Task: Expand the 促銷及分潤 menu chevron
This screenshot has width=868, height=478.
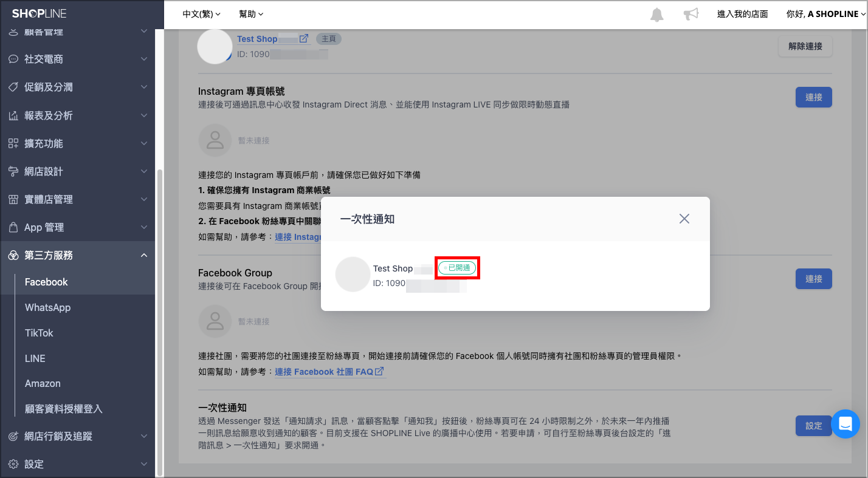Action: 144,87
